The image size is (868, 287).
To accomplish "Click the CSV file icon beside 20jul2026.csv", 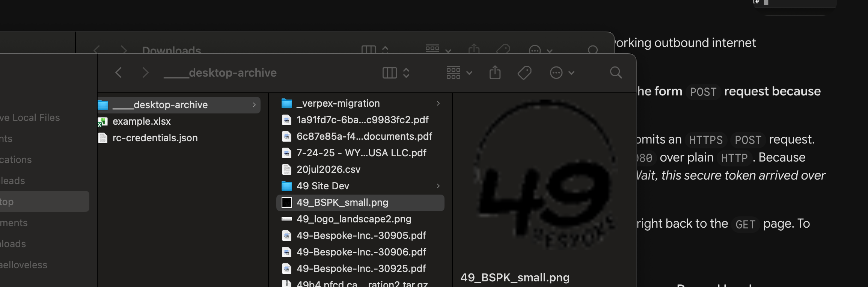I will click(287, 169).
